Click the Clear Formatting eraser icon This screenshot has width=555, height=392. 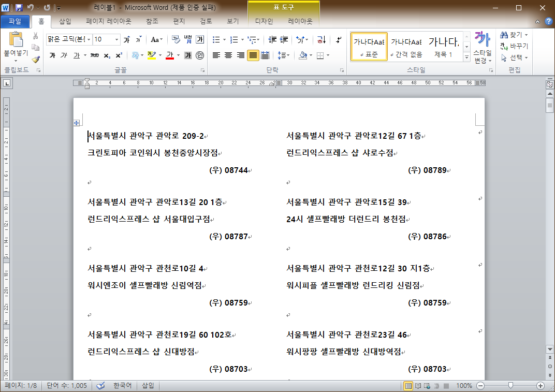[176, 39]
